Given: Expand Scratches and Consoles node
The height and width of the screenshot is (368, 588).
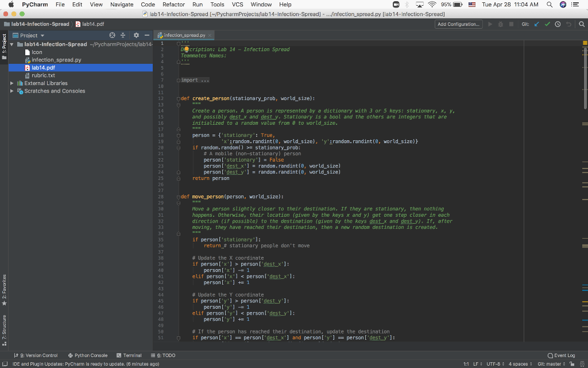Looking at the screenshot, I should 13,91.
